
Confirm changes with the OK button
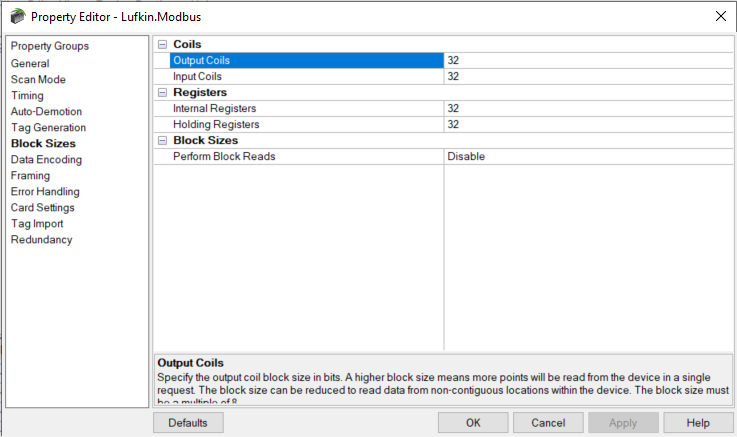pos(473,423)
